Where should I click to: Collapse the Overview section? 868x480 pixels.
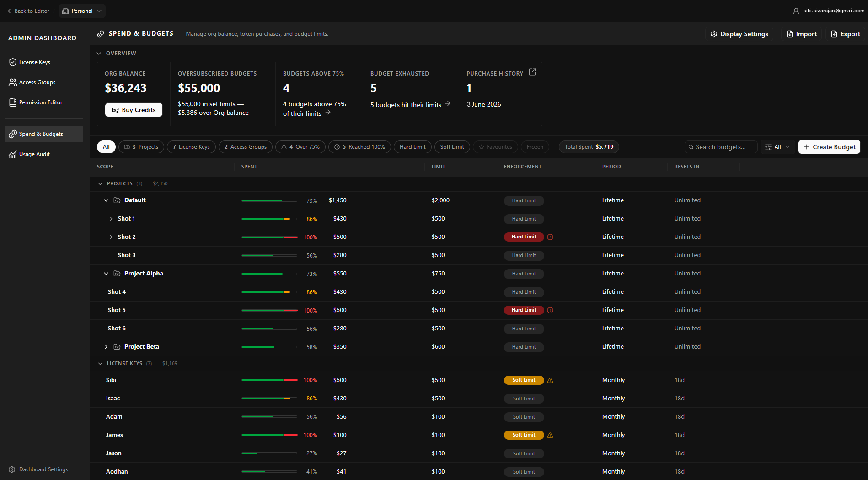click(99, 54)
